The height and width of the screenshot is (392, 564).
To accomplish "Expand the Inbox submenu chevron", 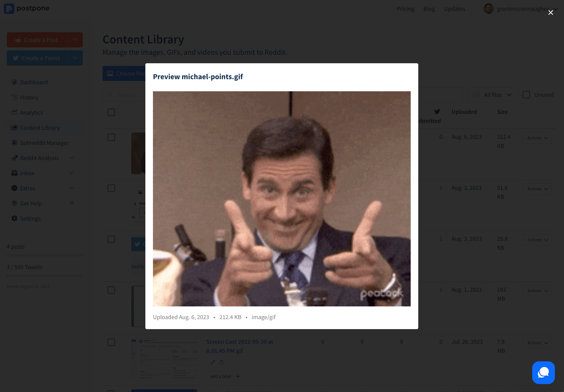I will 71,173.
